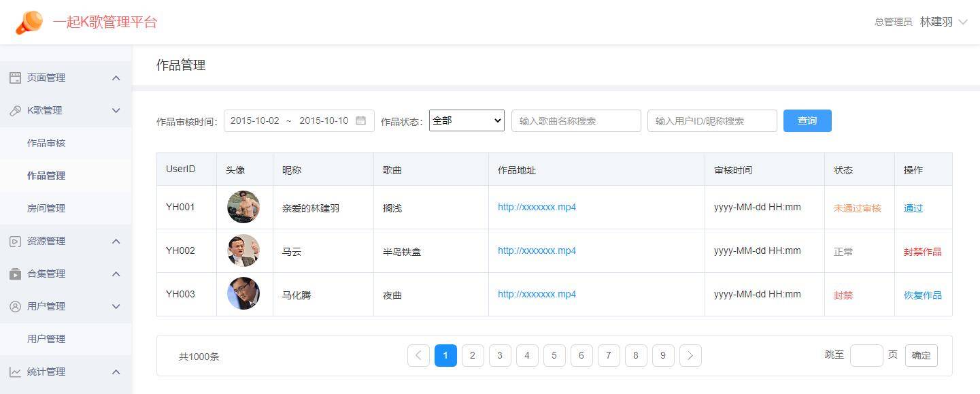Viewport: 980px width, 394px height.
Task: Click the 资源管理 play icon
Action: [15, 241]
